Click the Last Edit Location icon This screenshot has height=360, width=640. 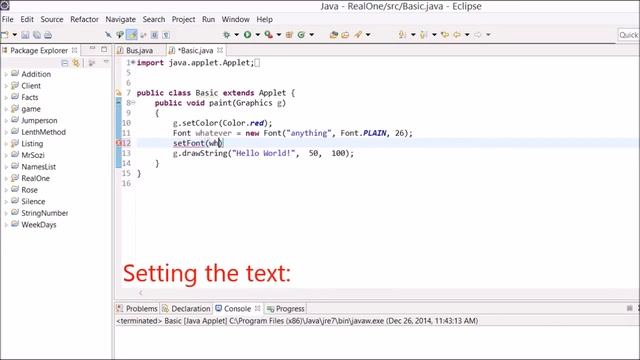(445, 35)
